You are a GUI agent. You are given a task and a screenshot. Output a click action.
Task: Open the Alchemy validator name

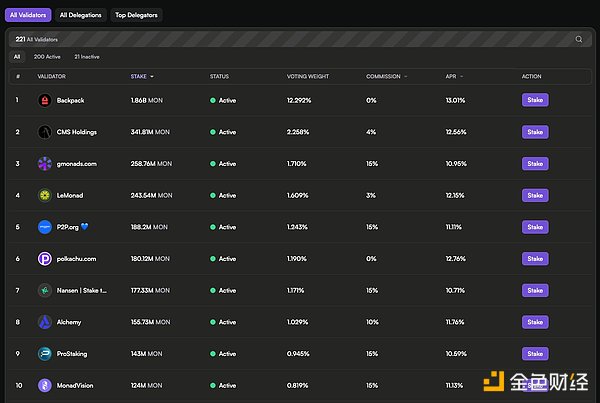tap(69, 322)
